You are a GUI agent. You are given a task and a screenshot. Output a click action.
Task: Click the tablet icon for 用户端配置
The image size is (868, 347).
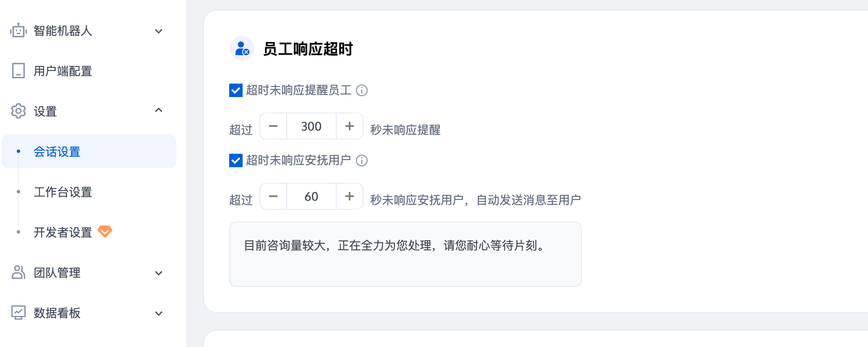[18, 71]
